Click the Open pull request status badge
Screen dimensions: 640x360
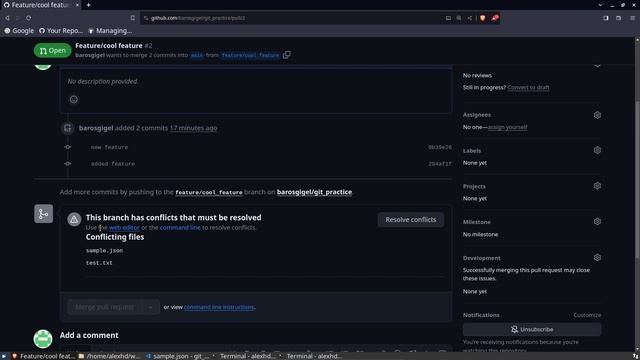click(52, 51)
